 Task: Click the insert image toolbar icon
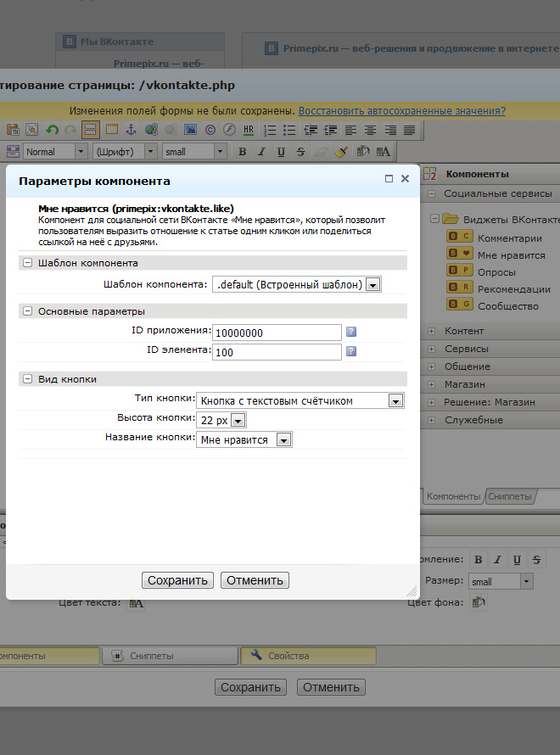(x=190, y=130)
